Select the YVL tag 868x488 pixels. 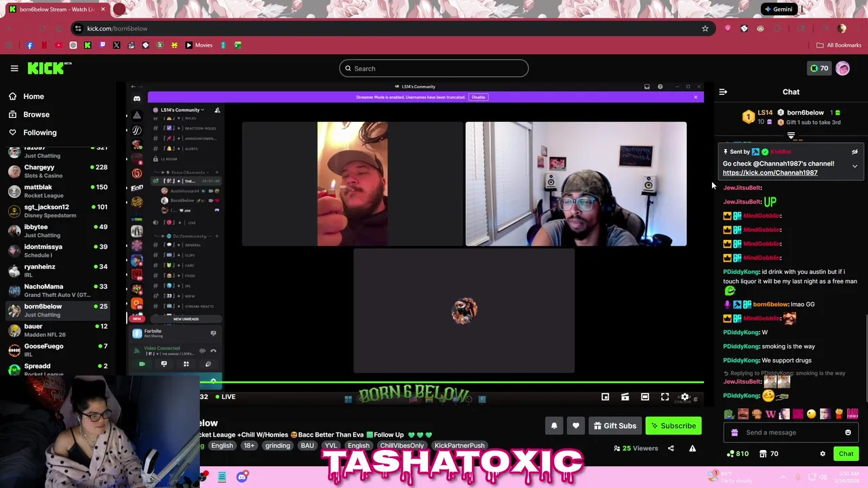331,446
